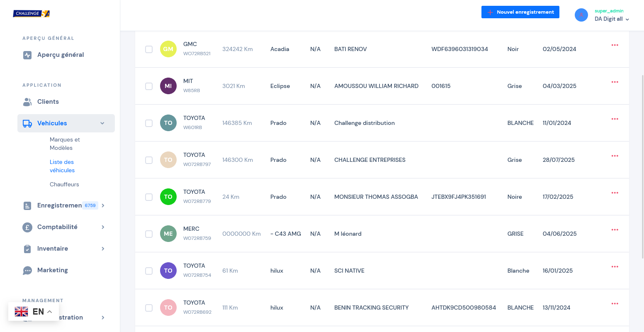Select the checkbox for Toyota WO72RB692
Viewport: 644px width, 332px height.
(x=149, y=308)
